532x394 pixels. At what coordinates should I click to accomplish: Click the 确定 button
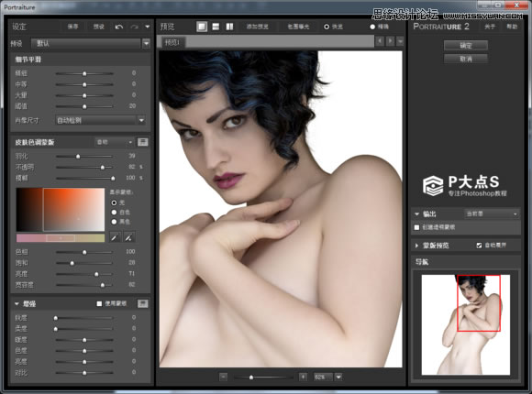tap(466, 46)
